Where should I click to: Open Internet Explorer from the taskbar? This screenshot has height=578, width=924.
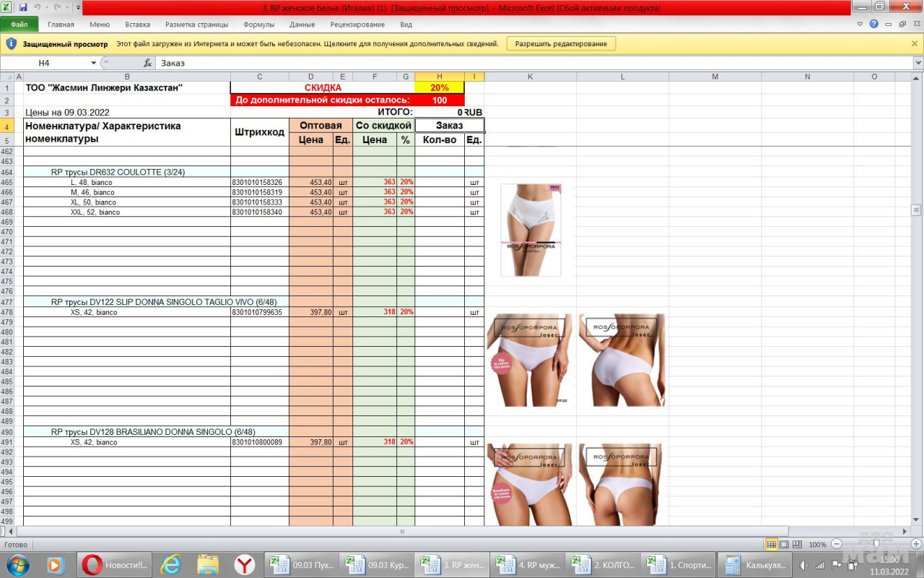(x=170, y=565)
